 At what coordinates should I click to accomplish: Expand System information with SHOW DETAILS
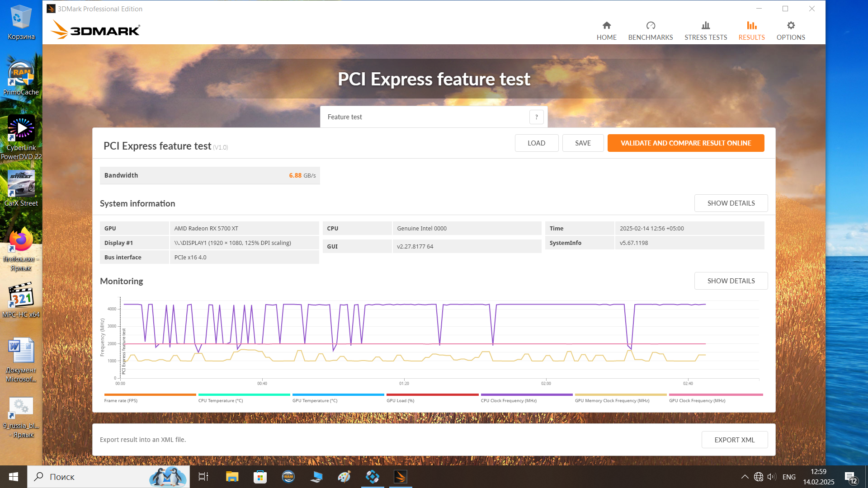(731, 203)
